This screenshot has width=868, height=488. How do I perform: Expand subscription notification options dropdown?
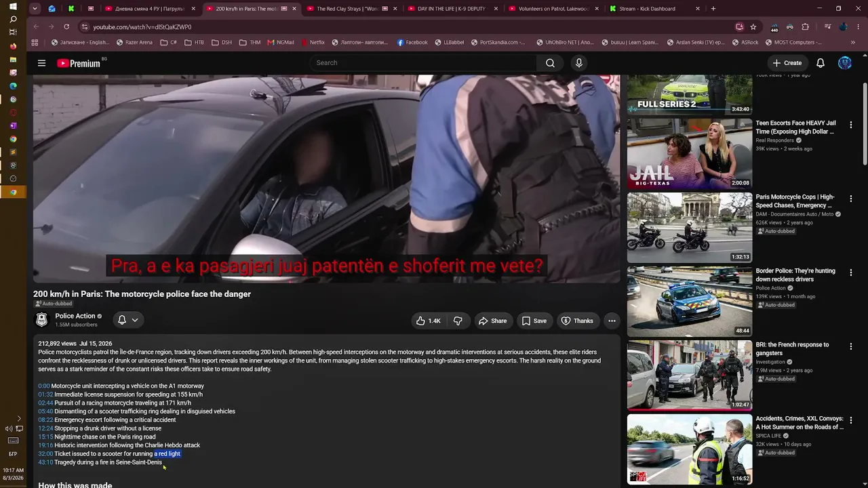(135, 320)
